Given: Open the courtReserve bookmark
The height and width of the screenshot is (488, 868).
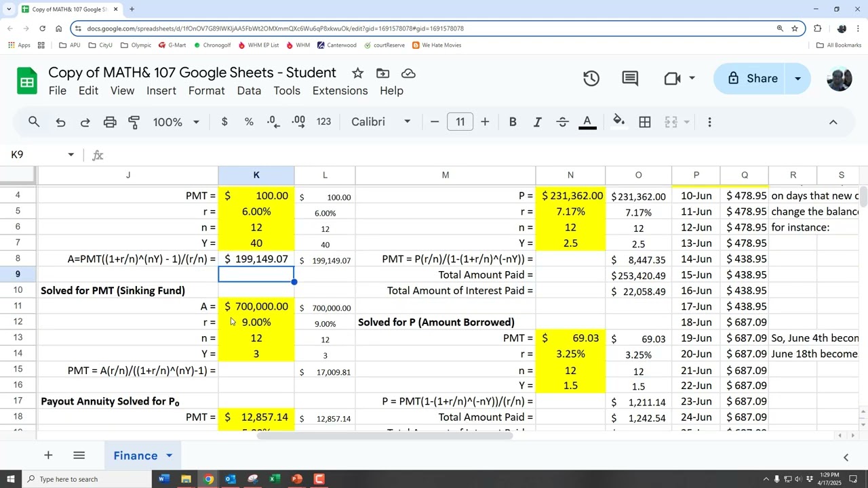Looking at the screenshot, I should tap(384, 45).
